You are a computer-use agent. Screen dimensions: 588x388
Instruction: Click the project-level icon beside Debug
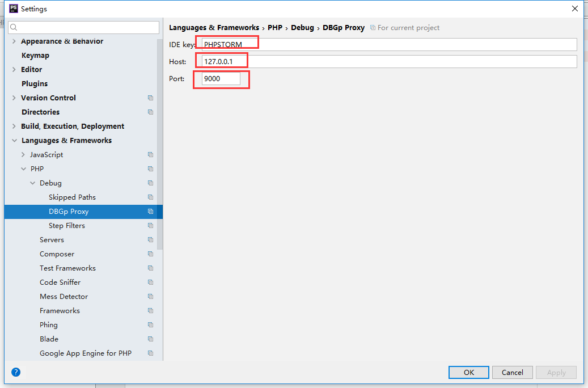pyautogui.click(x=150, y=183)
